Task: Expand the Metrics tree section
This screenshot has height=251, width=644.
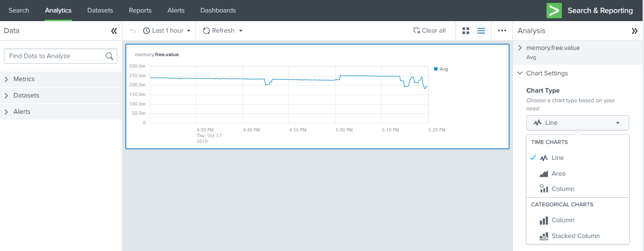Action: [x=24, y=79]
